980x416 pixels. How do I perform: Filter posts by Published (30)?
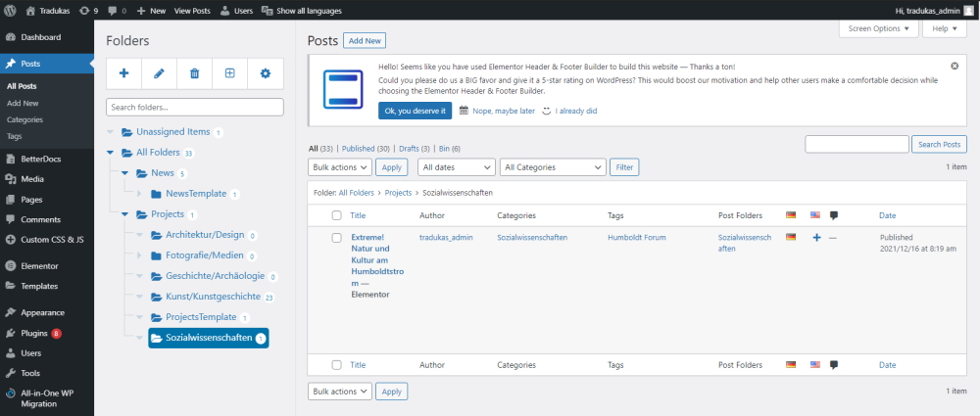[x=366, y=149]
